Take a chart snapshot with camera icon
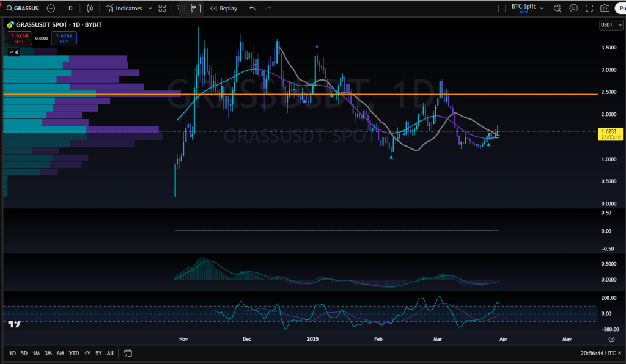 pos(605,9)
